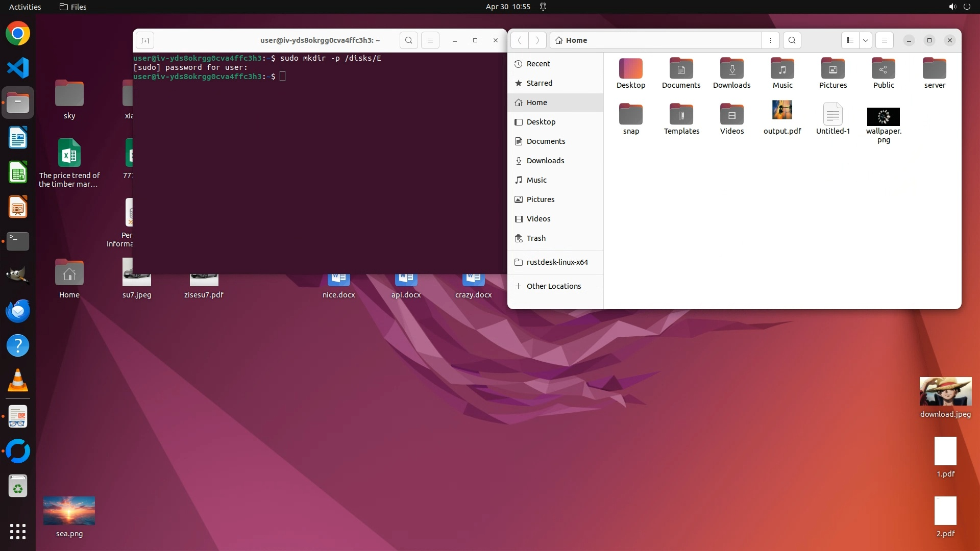This screenshot has width=980, height=551.
Task: Open the Downloads folder icon
Action: pos(731,69)
